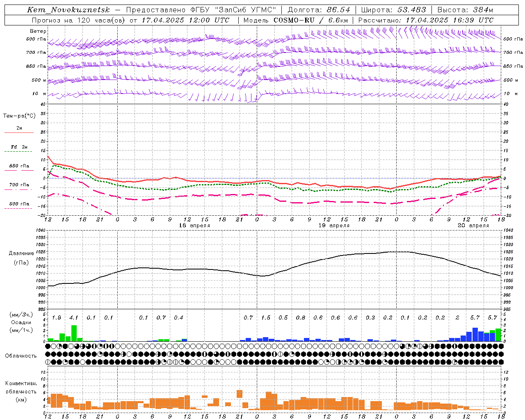Click the tallest green precipitation bar
525x420 pixels.
[x=74, y=333]
